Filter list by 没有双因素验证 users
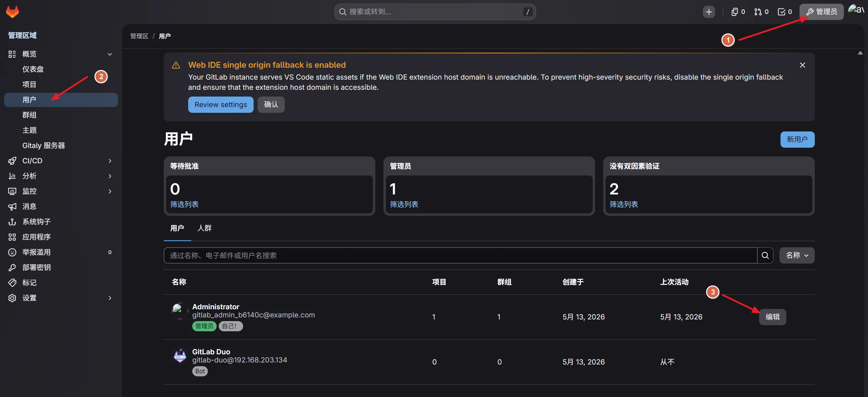The height and width of the screenshot is (397, 868). [x=624, y=205]
